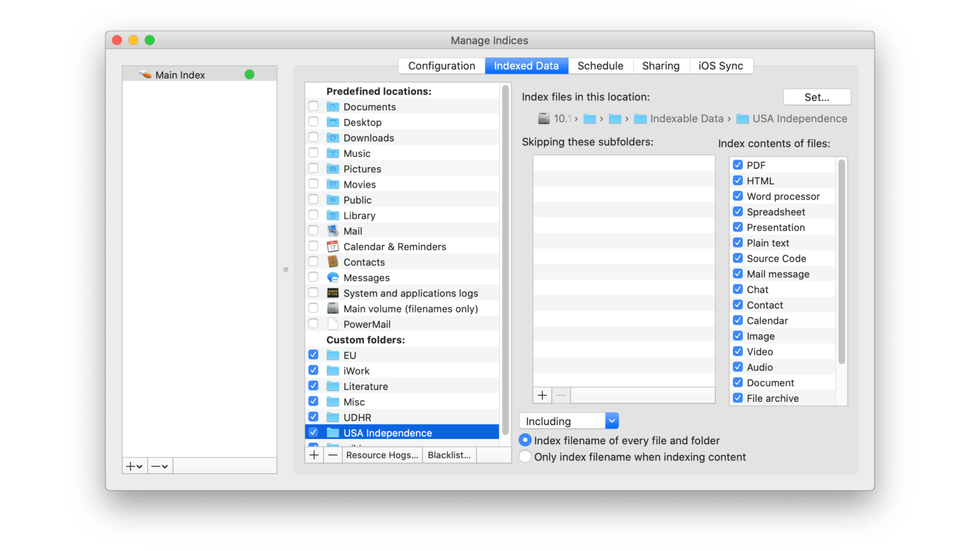This screenshot has height=551, width=980.
Task: Select the Main Index row
Action: tap(199, 74)
